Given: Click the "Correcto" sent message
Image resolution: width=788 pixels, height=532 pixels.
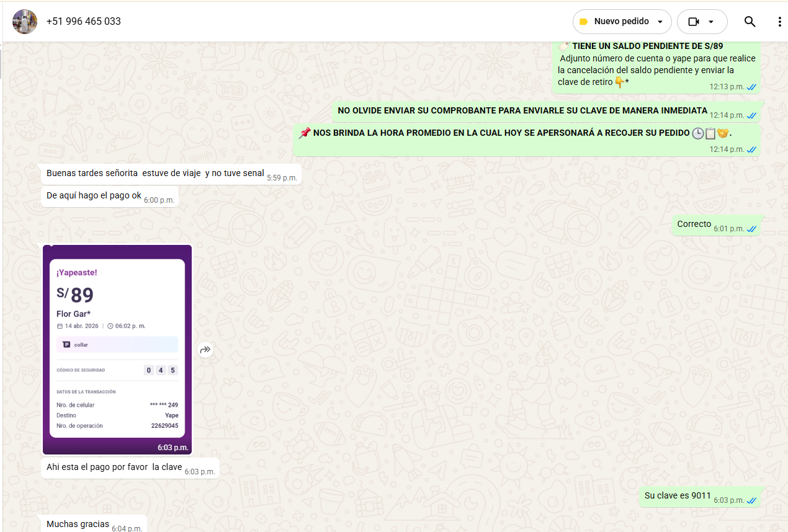Looking at the screenshot, I should point(694,224).
